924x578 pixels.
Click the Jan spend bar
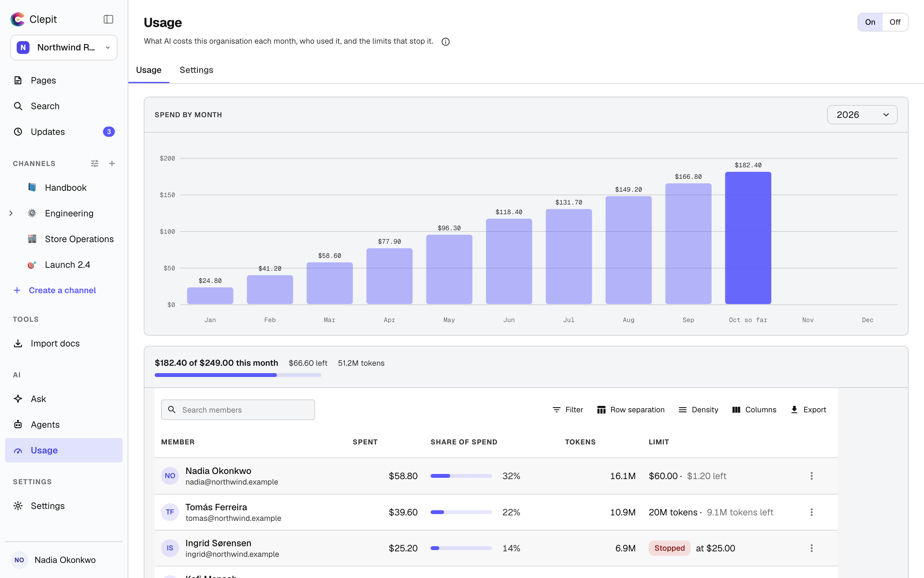[210, 295]
